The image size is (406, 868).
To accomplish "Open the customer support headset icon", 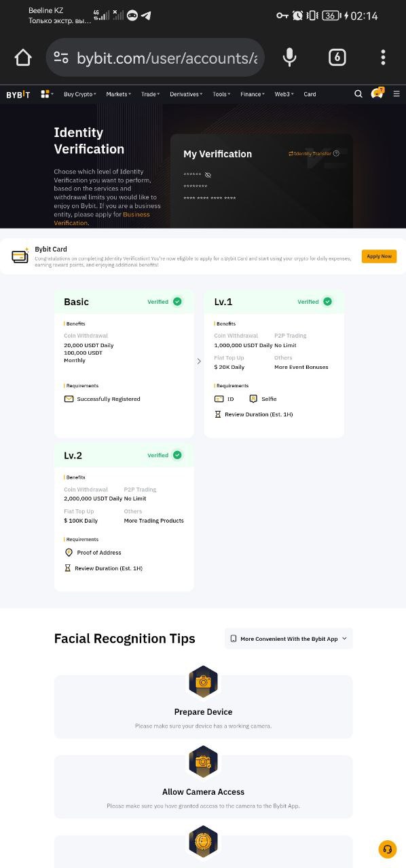I will tap(388, 849).
